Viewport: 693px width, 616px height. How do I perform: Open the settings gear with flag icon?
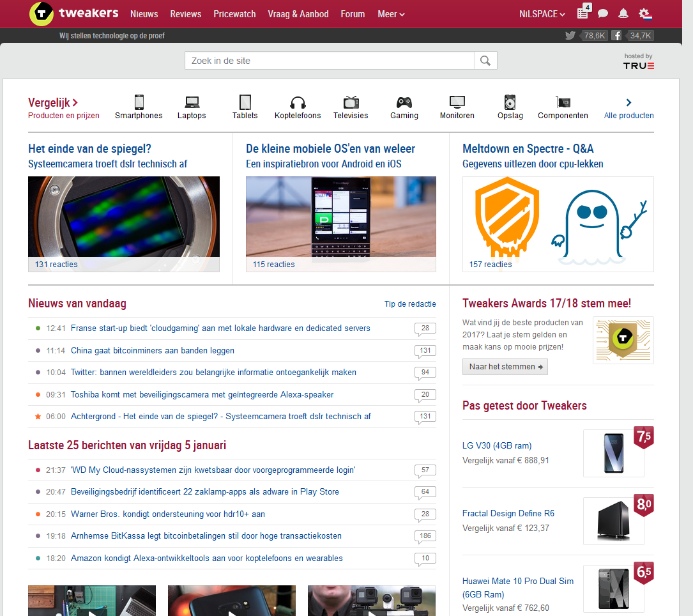point(645,14)
